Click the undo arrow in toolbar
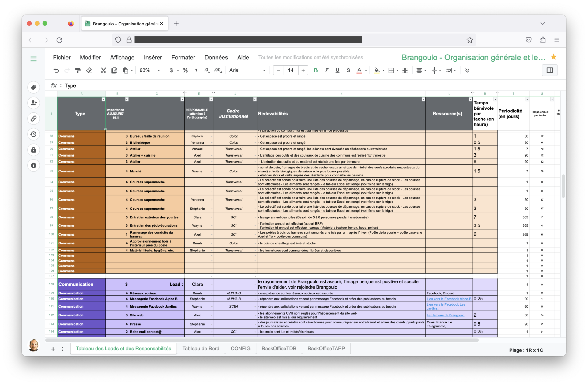 [x=56, y=70]
